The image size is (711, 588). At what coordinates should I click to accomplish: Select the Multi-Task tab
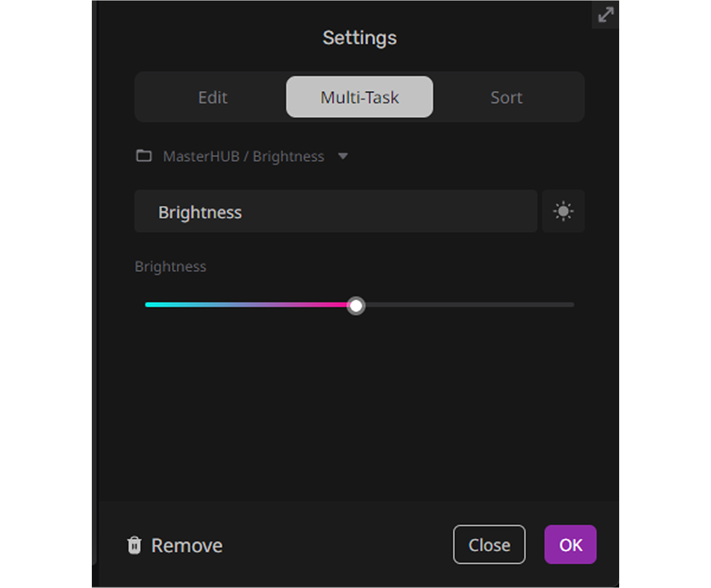coord(360,97)
